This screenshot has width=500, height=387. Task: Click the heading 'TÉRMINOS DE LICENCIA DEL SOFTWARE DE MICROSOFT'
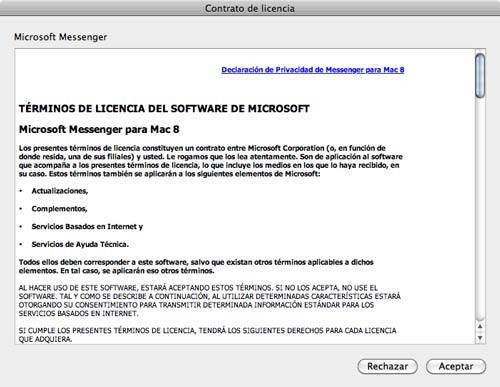[164, 109]
